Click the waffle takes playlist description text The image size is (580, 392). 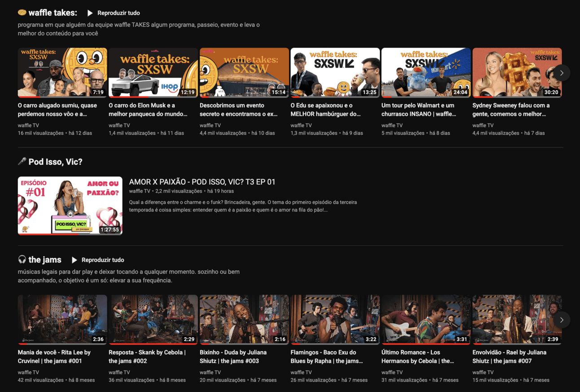pyautogui.click(x=139, y=29)
